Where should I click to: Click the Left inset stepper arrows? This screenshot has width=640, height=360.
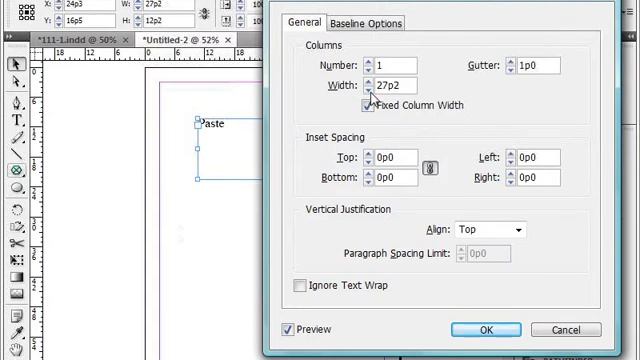pos(511,158)
